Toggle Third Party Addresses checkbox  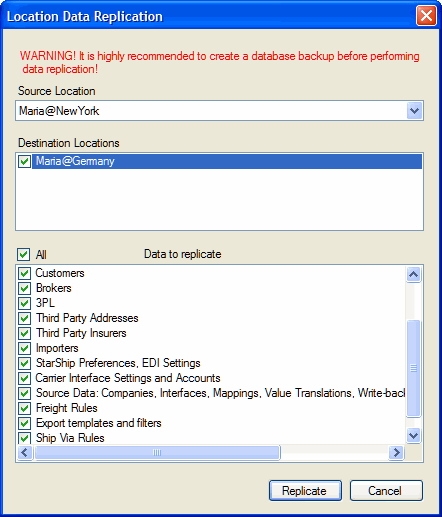tap(24, 318)
